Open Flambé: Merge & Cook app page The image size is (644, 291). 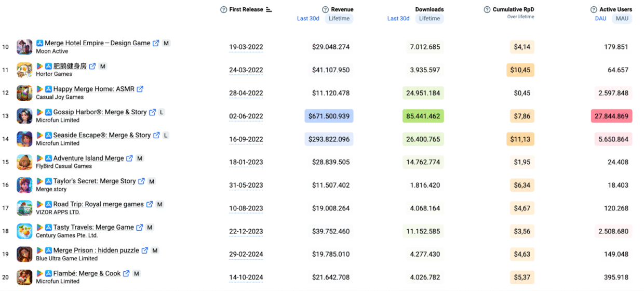click(87, 273)
